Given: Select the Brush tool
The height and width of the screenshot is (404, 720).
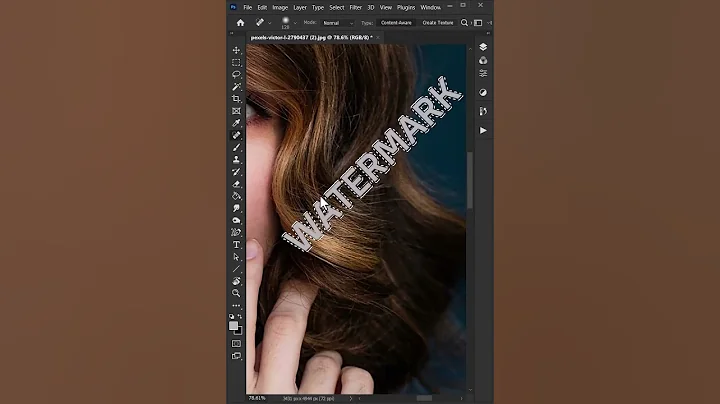Looking at the screenshot, I should (236, 147).
